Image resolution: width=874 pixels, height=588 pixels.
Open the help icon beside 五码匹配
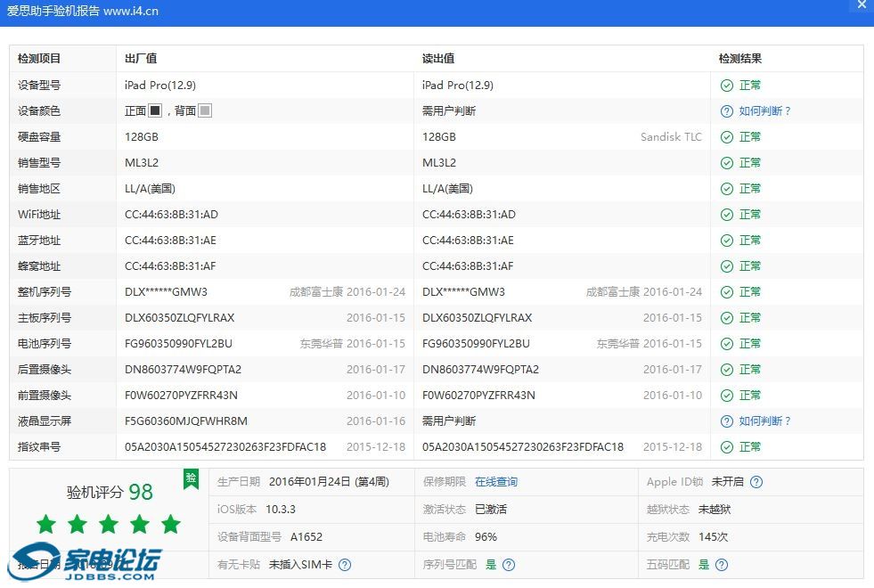[722, 565]
